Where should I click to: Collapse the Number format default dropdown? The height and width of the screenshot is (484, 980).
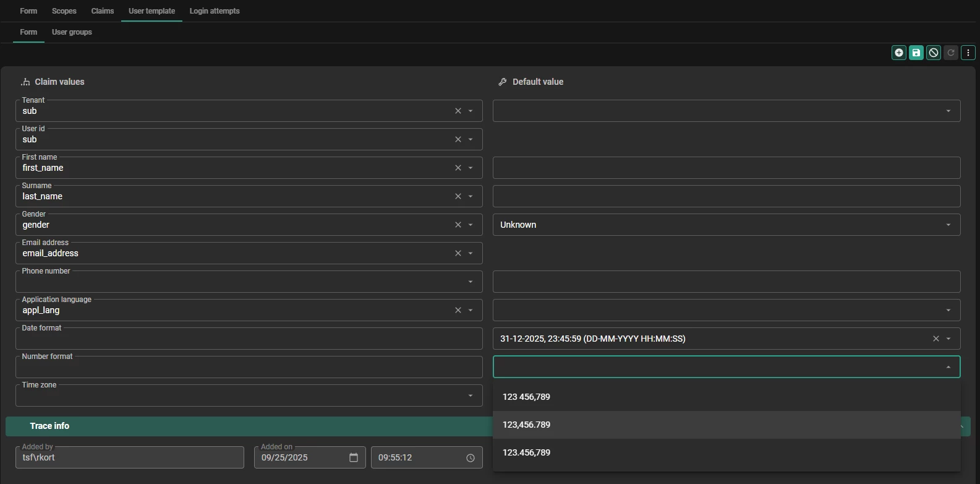[x=948, y=367]
